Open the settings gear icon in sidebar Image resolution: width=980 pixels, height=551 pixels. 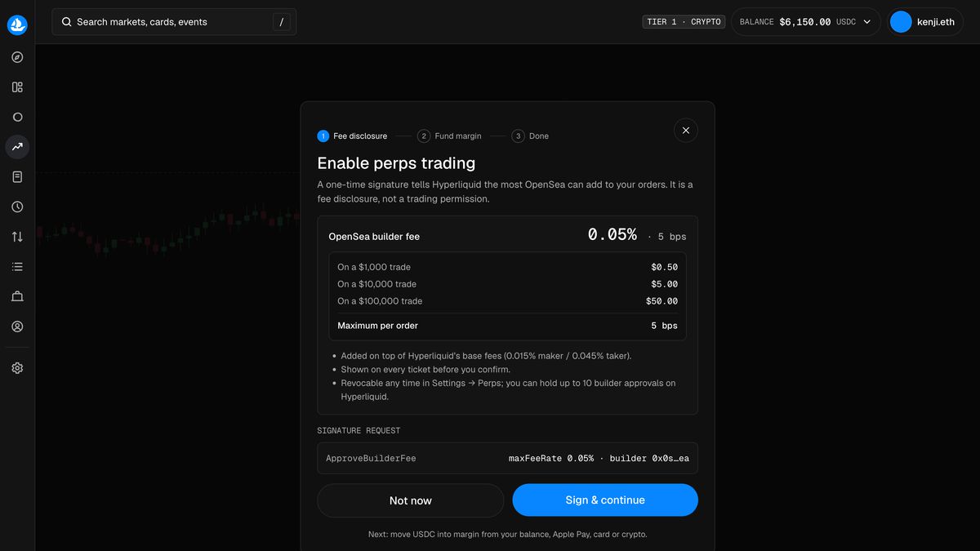(x=17, y=368)
